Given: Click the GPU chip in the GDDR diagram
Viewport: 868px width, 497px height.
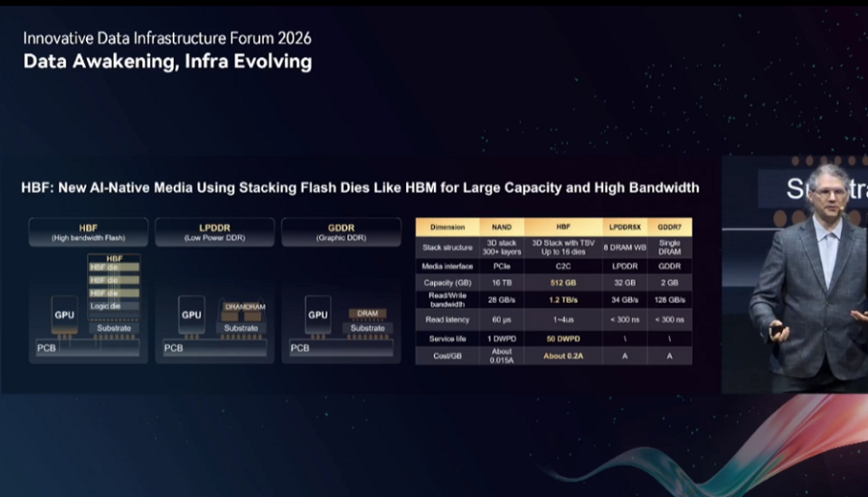Looking at the screenshot, I should click(317, 314).
